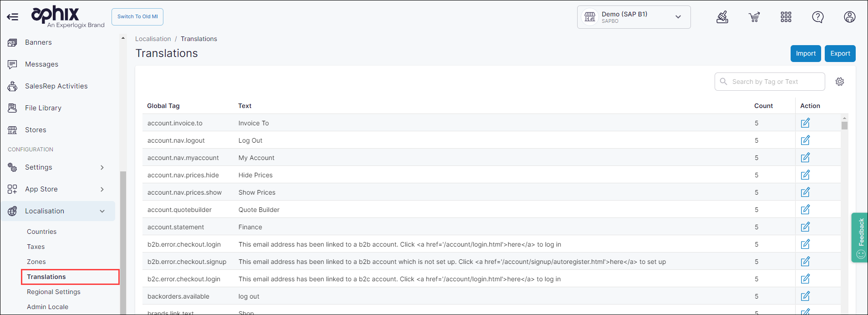This screenshot has width=868, height=315.
Task: Open the apps grid icon
Action: pos(786,17)
